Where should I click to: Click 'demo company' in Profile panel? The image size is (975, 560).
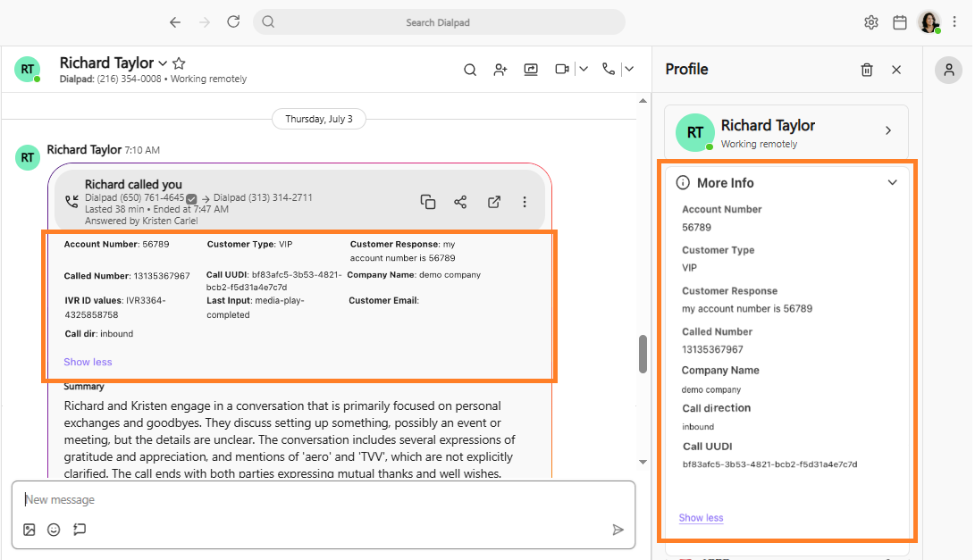coord(711,389)
